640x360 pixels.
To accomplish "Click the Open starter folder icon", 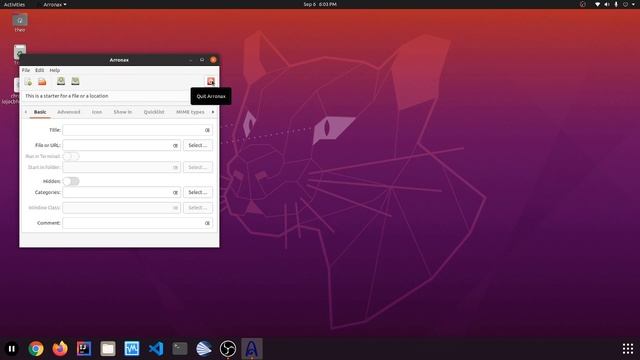I will coord(42,82).
